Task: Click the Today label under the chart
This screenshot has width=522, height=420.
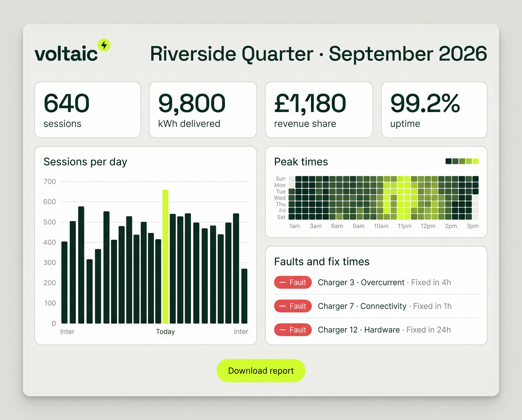Action: (165, 332)
